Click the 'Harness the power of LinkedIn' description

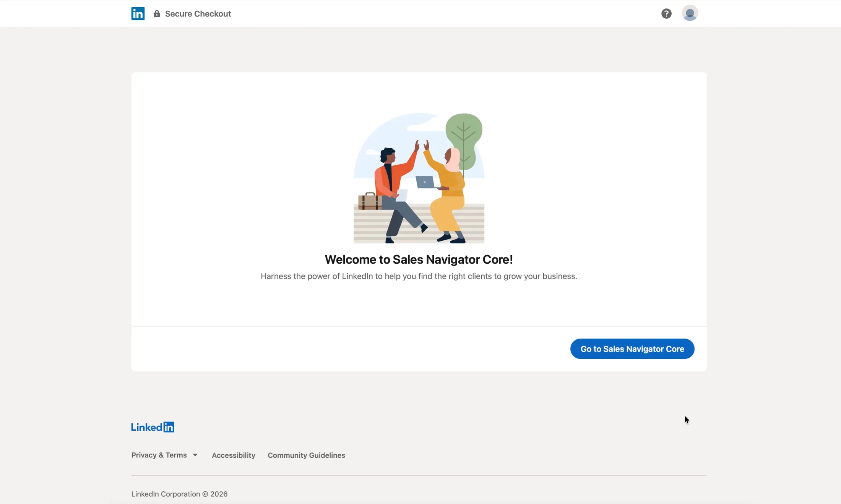coord(419,276)
